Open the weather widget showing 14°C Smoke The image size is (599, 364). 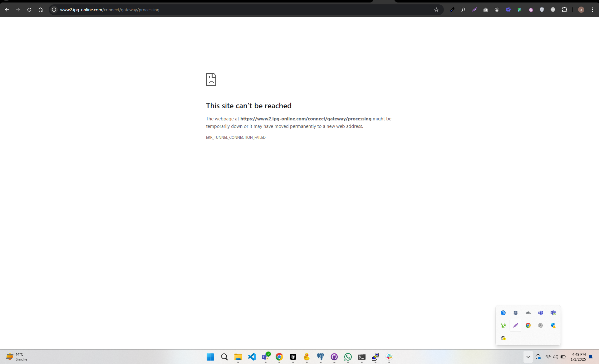(x=17, y=357)
